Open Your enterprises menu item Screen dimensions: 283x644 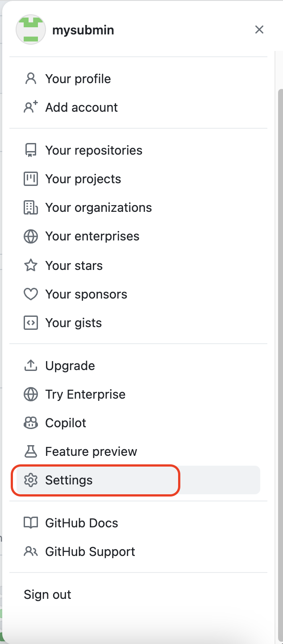tap(92, 236)
